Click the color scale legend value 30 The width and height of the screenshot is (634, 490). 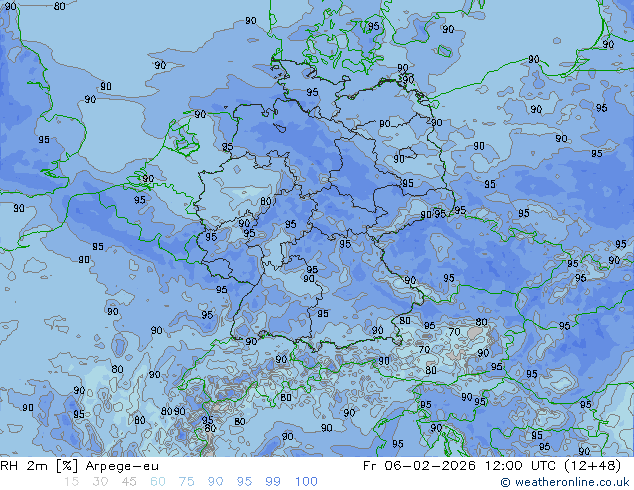(x=100, y=482)
